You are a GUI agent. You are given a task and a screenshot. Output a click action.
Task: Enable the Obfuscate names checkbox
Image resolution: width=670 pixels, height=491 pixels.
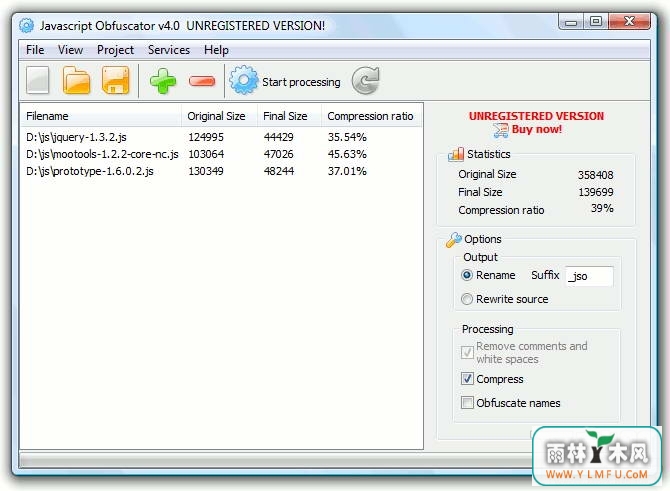click(467, 403)
